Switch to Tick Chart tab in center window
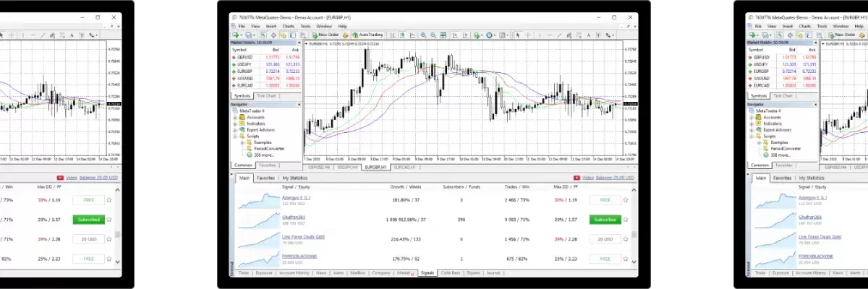The width and height of the screenshot is (868, 289). click(266, 95)
